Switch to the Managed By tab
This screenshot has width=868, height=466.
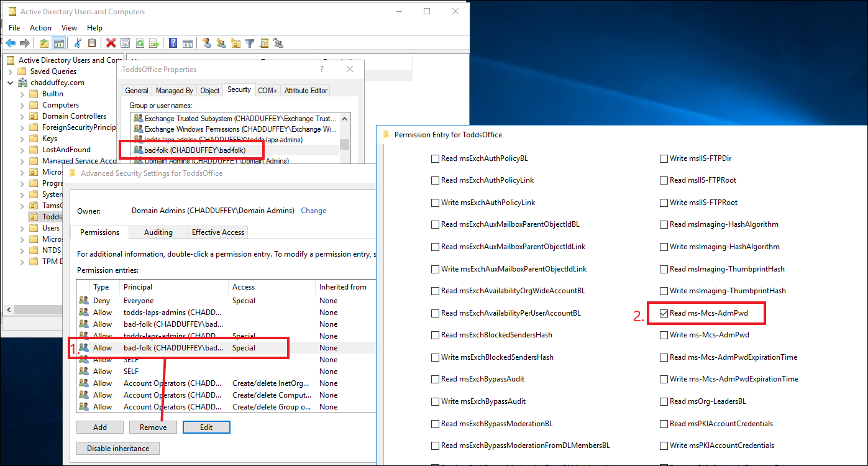coord(175,91)
